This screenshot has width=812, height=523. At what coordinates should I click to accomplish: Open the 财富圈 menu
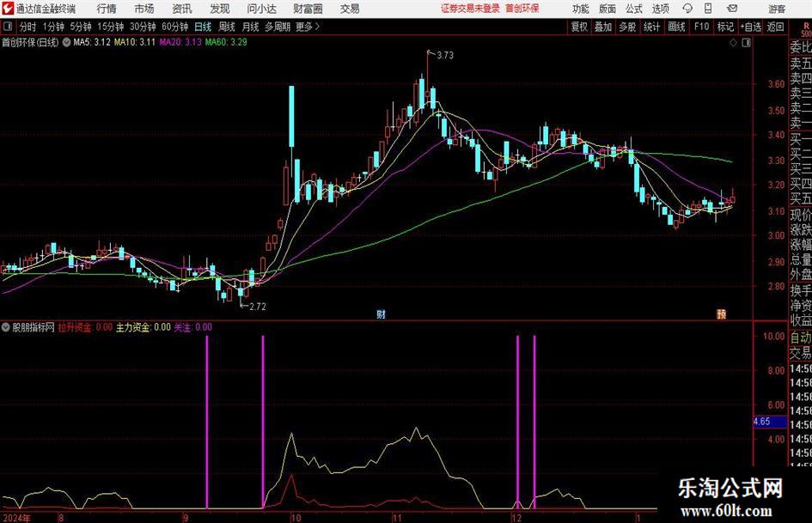pyautogui.click(x=308, y=9)
